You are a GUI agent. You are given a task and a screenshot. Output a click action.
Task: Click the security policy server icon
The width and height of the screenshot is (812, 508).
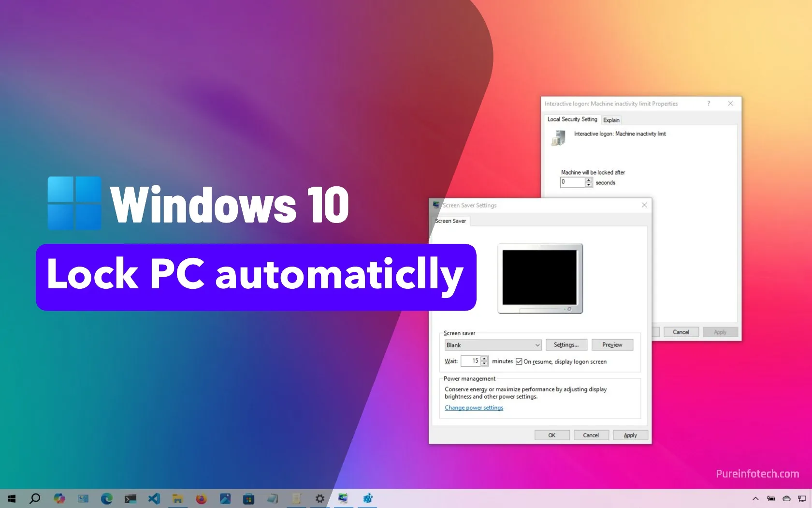(558, 137)
